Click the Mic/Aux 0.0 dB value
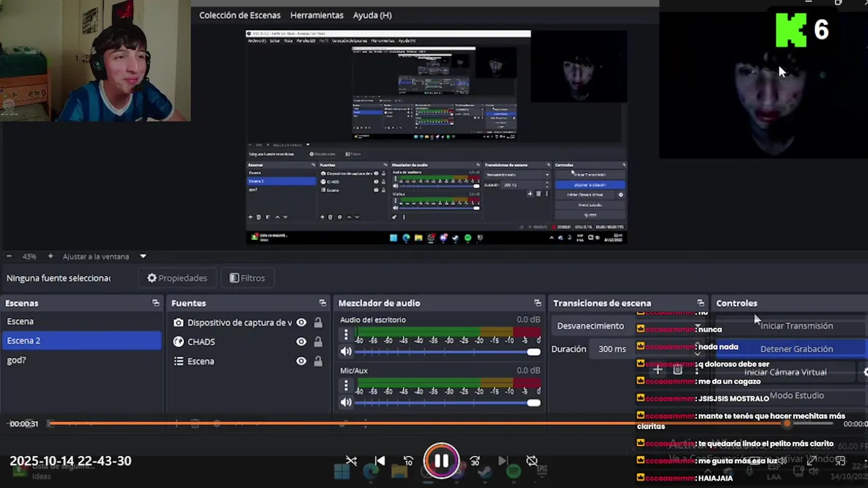868x488 pixels. point(528,371)
